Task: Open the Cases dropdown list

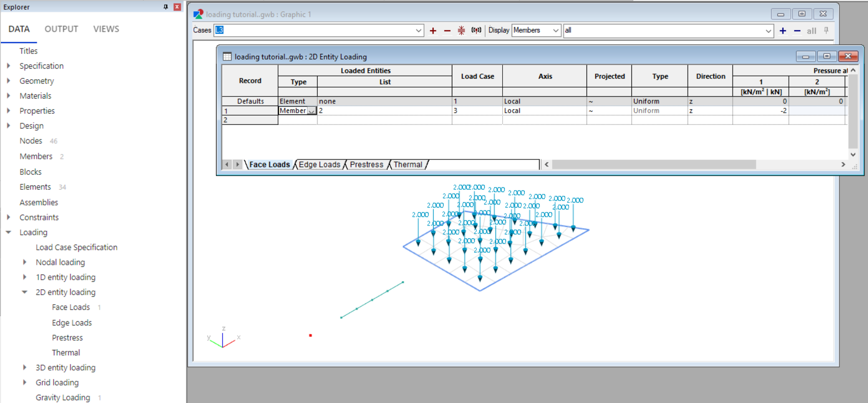Action: [x=418, y=30]
